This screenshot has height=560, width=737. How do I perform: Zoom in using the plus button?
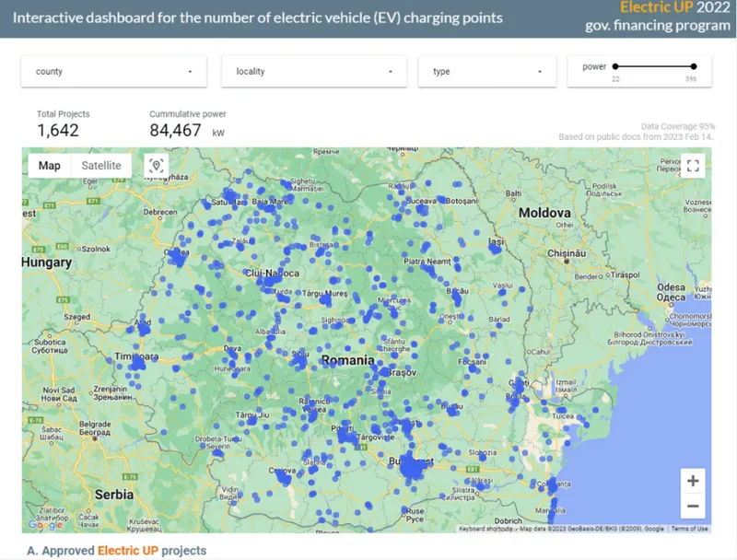coord(693,481)
